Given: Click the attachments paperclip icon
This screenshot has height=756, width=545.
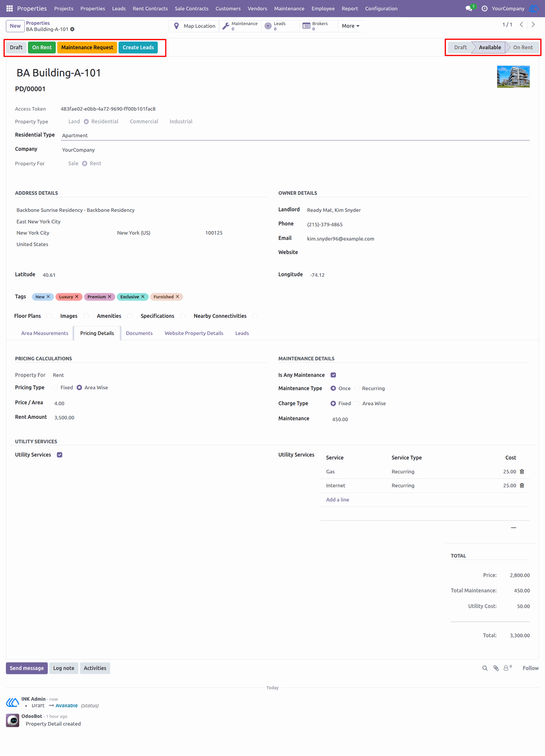Looking at the screenshot, I should [496, 668].
